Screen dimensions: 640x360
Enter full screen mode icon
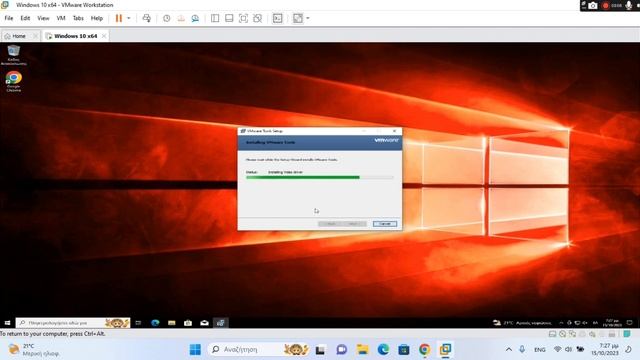(243, 18)
